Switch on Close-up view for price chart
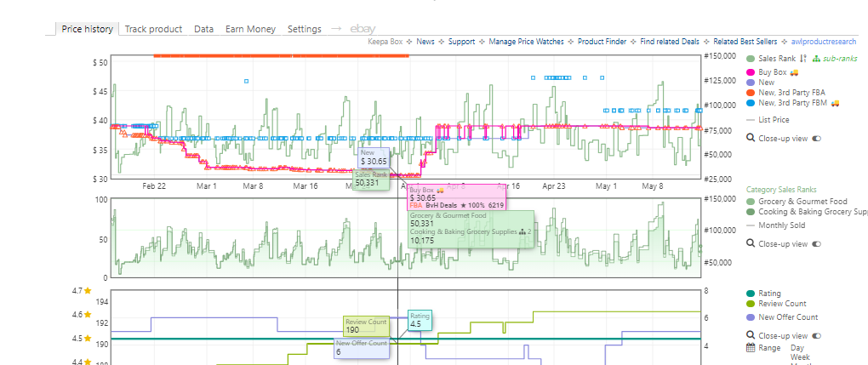This screenshot has height=365, width=868. click(817, 139)
